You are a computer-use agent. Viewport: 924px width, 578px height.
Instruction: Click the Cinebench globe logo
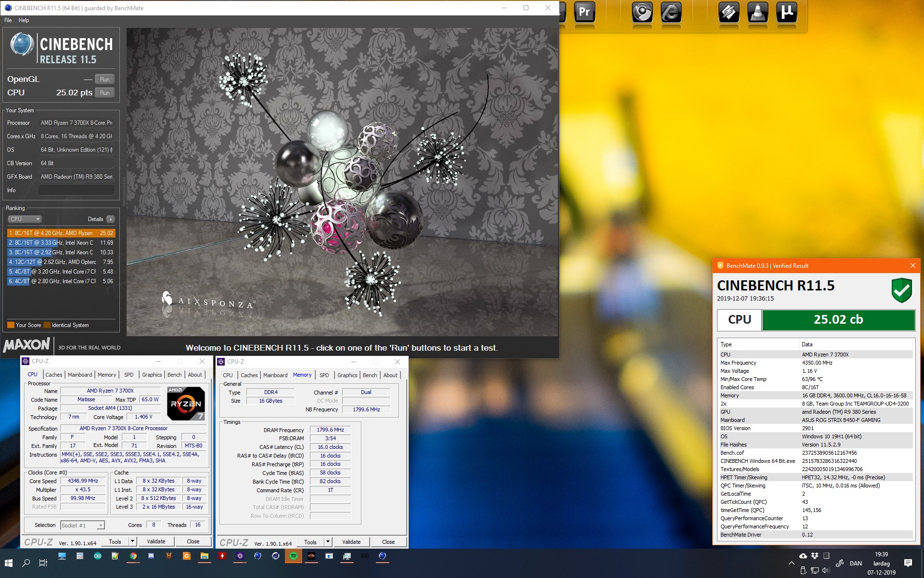click(22, 44)
